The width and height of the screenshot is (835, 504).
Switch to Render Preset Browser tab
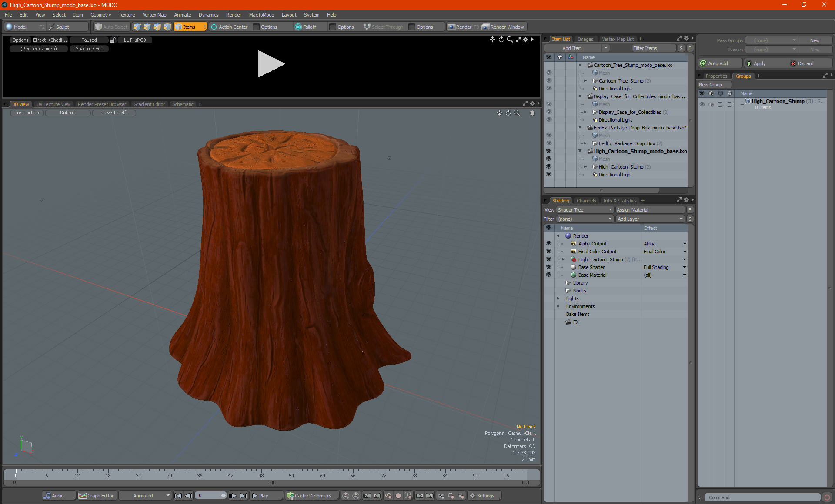101,104
